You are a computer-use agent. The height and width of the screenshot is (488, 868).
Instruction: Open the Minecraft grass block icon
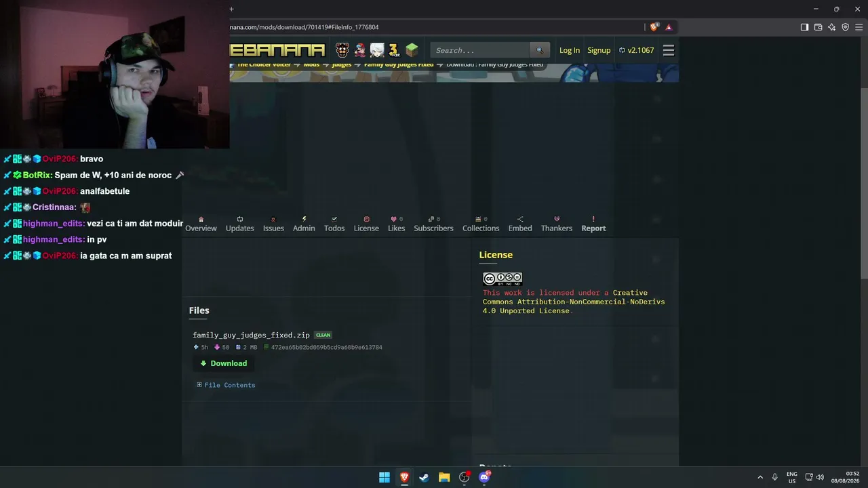coord(412,50)
